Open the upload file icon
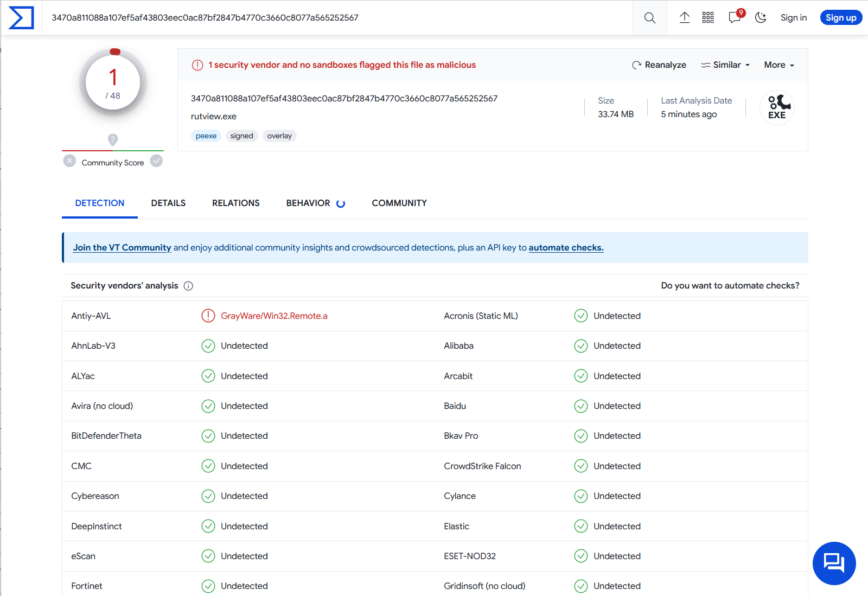 click(685, 18)
